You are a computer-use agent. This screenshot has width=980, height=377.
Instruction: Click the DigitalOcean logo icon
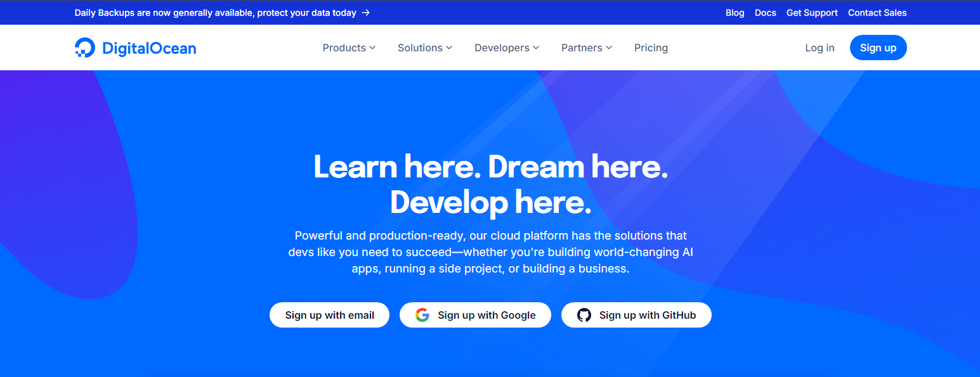84,48
